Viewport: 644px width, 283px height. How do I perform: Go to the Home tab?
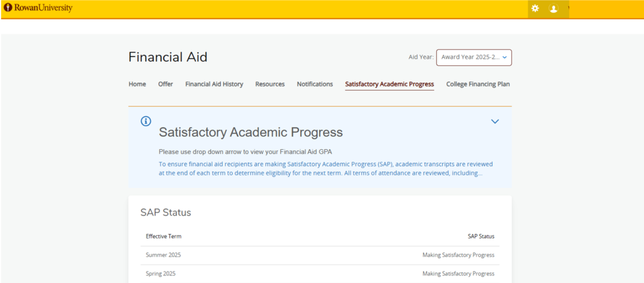pyautogui.click(x=137, y=84)
